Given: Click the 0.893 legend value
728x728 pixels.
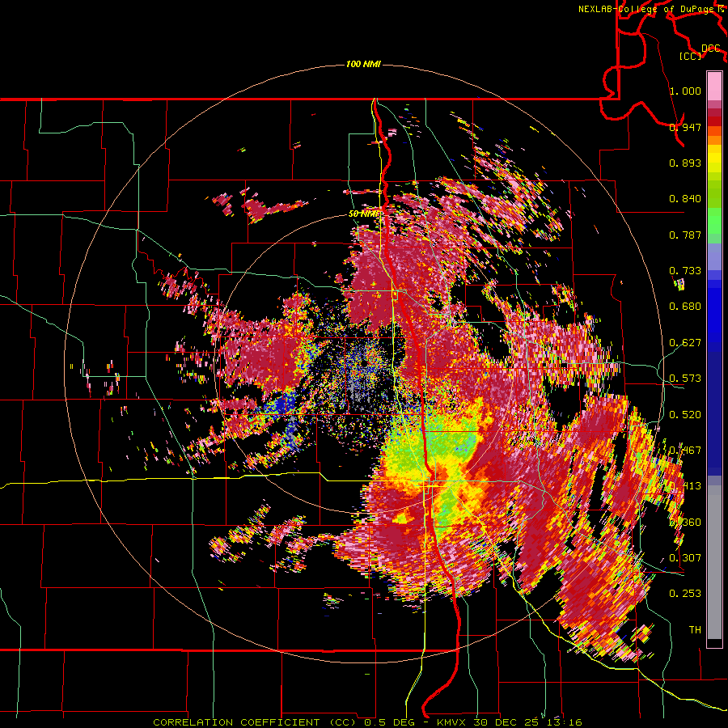Looking at the screenshot, I should click(x=685, y=163).
